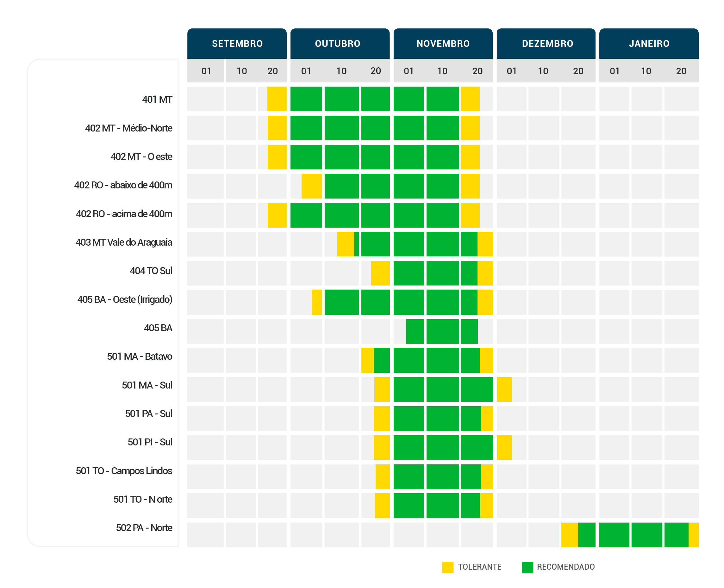Click 405 BA green bar at November 10
This screenshot has height=588, width=724.
(442, 331)
